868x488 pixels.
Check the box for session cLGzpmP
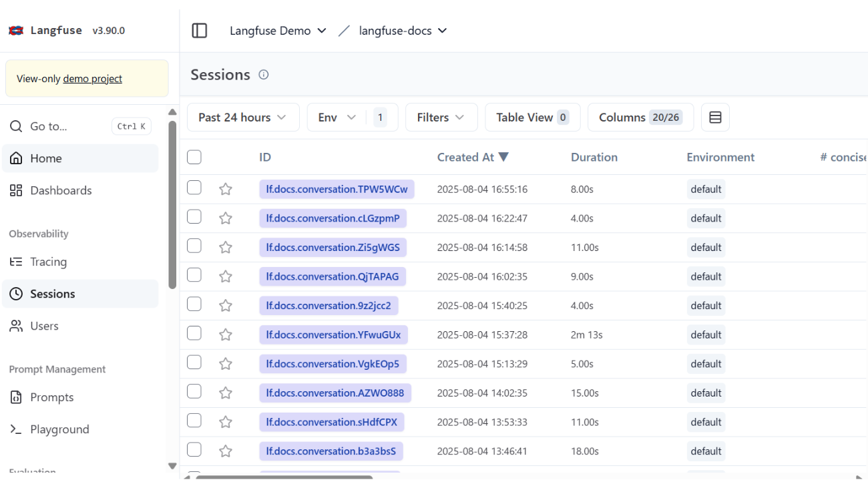(x=194, y=216)
